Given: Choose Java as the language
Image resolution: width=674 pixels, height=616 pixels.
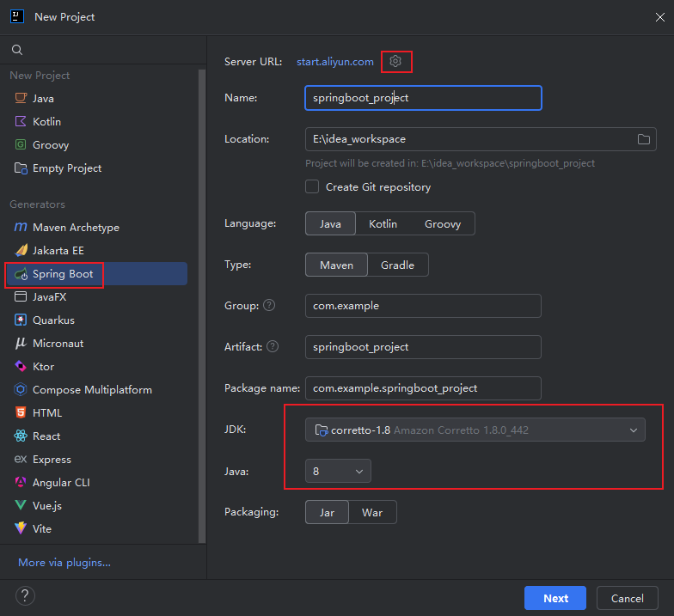Looking at the screenshot, I should (x=330, y=223).
